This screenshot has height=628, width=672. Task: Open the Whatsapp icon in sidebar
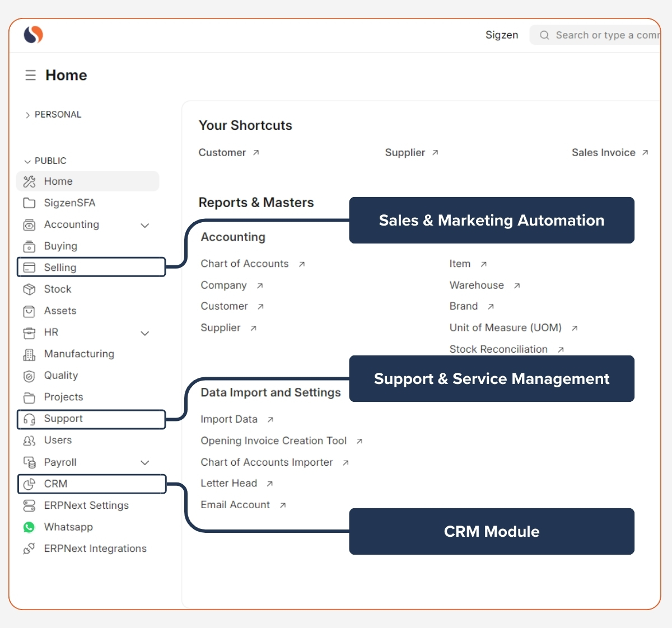pos(29,527)
